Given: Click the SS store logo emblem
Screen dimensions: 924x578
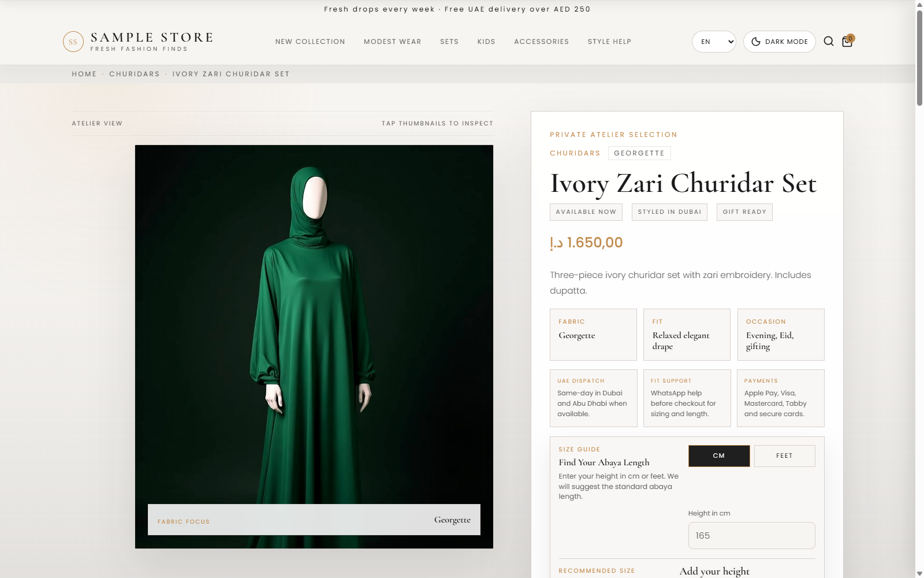Looking at the screenshot, I should [73, 42].
